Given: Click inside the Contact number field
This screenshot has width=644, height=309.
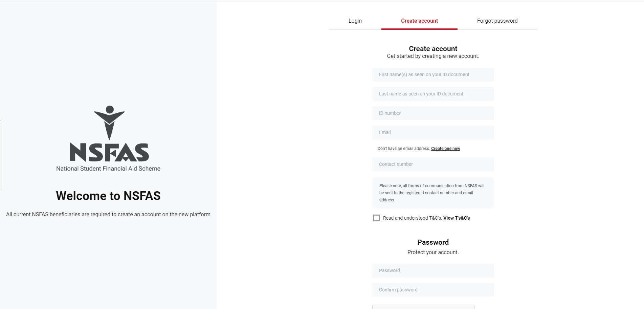Looking at the screenshot, I should [x=433, y=164].
